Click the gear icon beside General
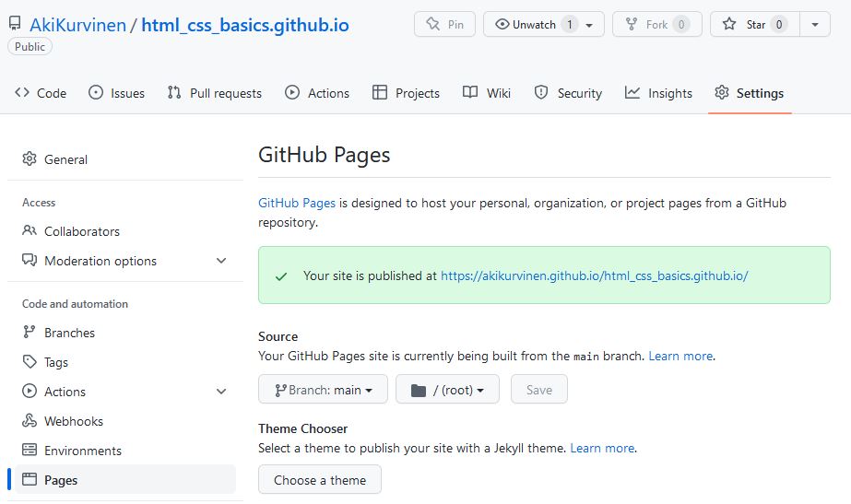 [x=30, y=159]
